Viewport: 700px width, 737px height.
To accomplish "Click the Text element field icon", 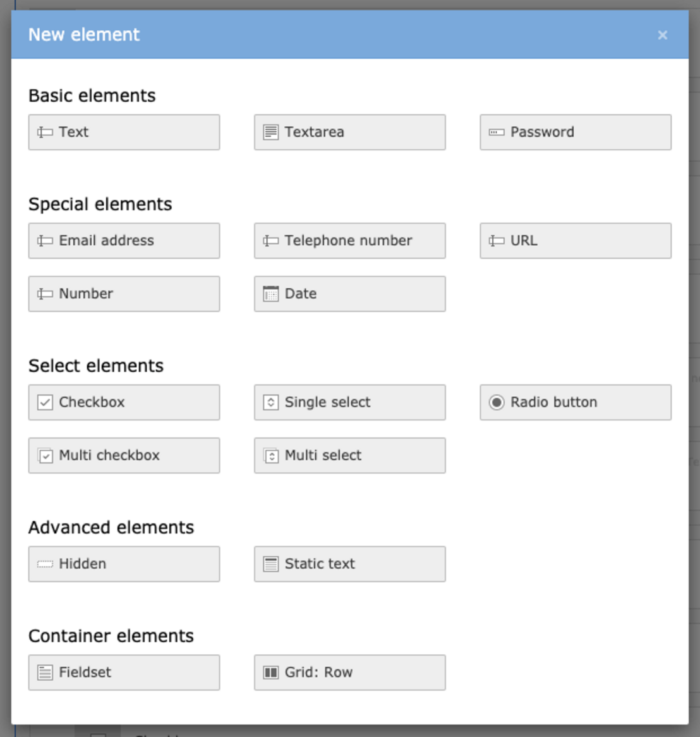I will click(x=45, y=133).
